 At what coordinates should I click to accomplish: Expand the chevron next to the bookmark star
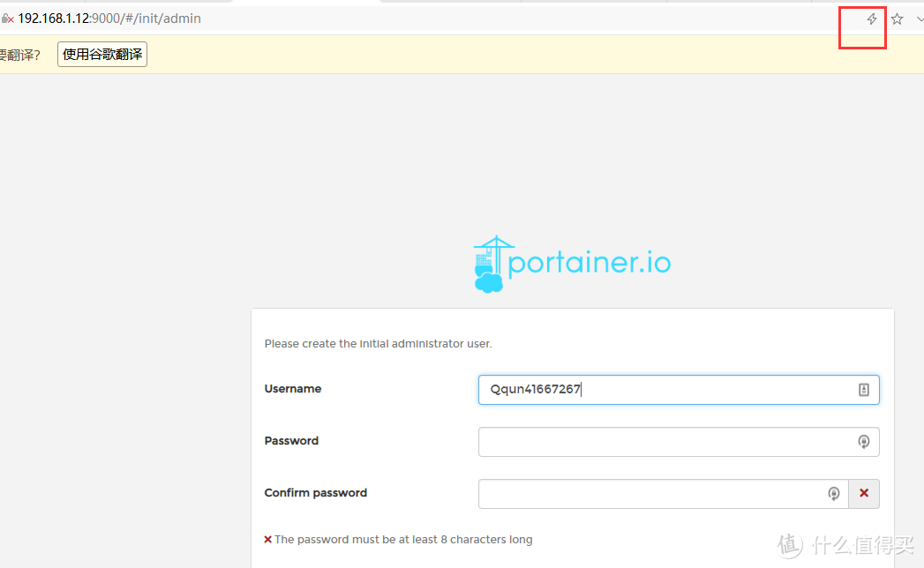point(919,19)
